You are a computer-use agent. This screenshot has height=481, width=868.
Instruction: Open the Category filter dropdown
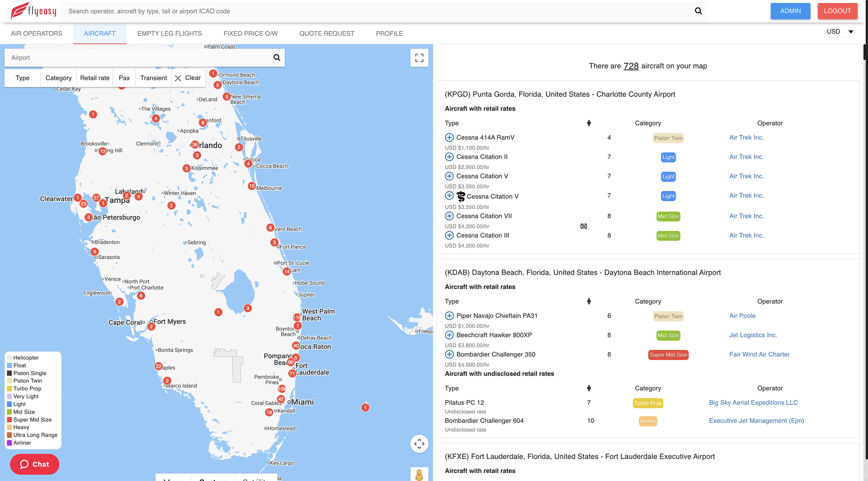click(x=59, y=78)
